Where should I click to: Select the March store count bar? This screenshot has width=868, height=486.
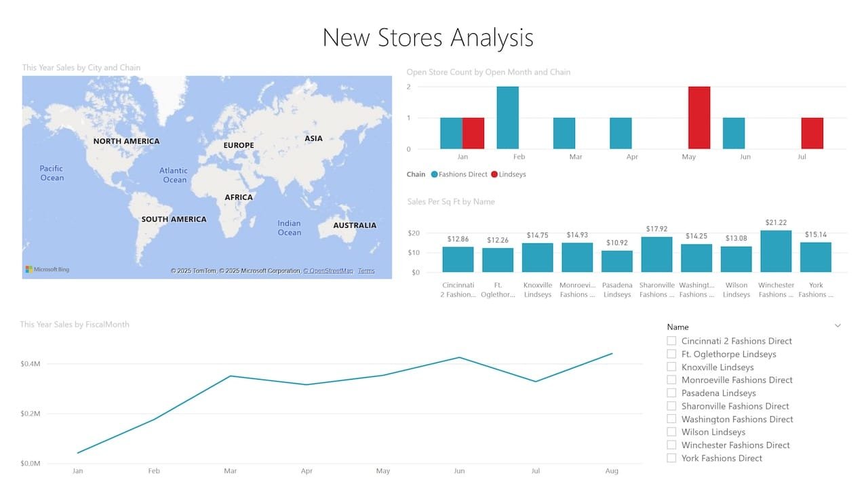point(564,134)
